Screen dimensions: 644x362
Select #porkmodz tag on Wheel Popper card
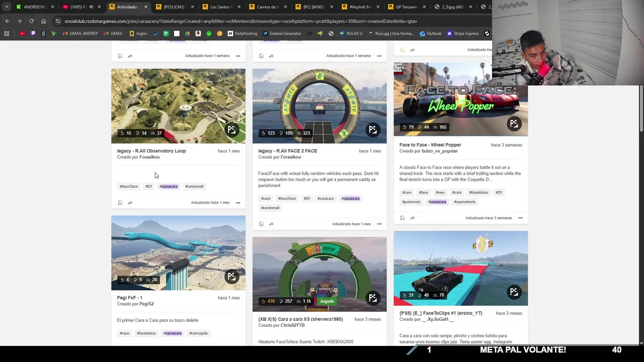click(411, 202)
